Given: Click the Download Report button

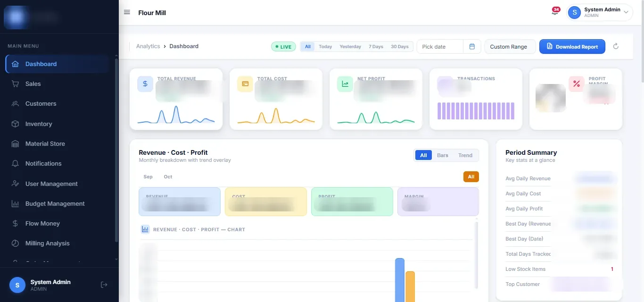Looking at the screenshot, I should pos(572,47).
